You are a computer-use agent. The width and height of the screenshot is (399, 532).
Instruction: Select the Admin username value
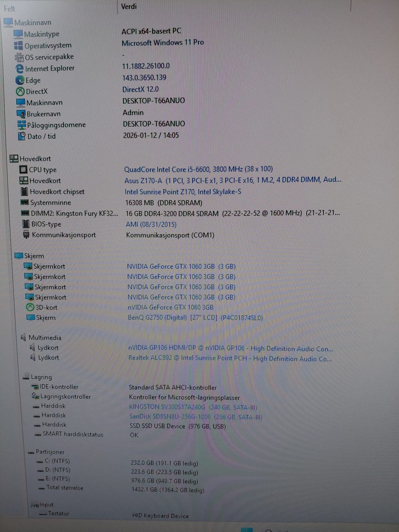(133, 112)
